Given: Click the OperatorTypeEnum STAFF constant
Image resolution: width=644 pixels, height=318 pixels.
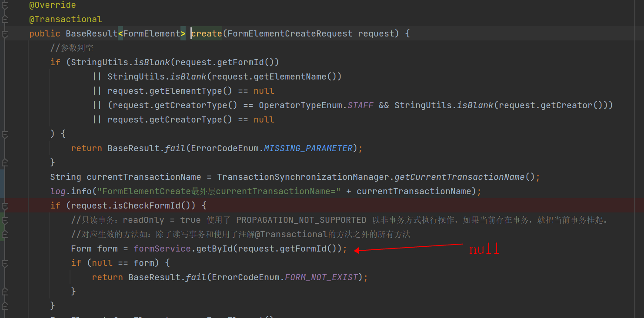Looking at the screenshot, I should click(x=360, y=105).
